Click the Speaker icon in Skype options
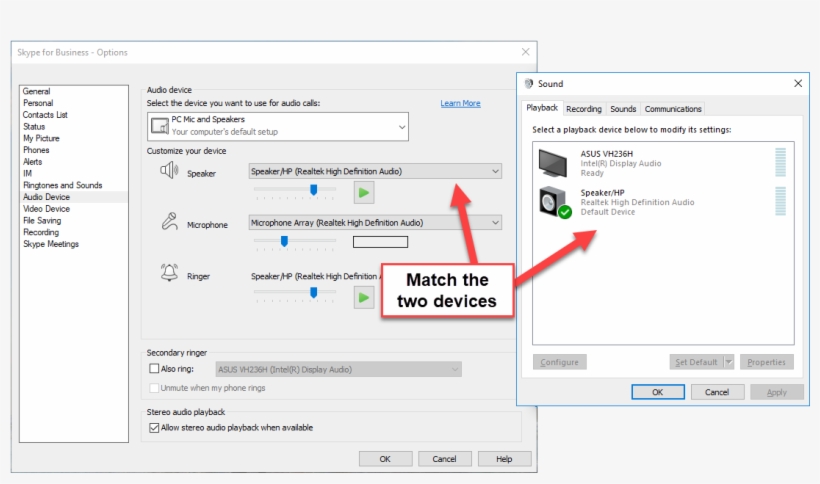This screenshot has width=820, height=484. [169, 170]
